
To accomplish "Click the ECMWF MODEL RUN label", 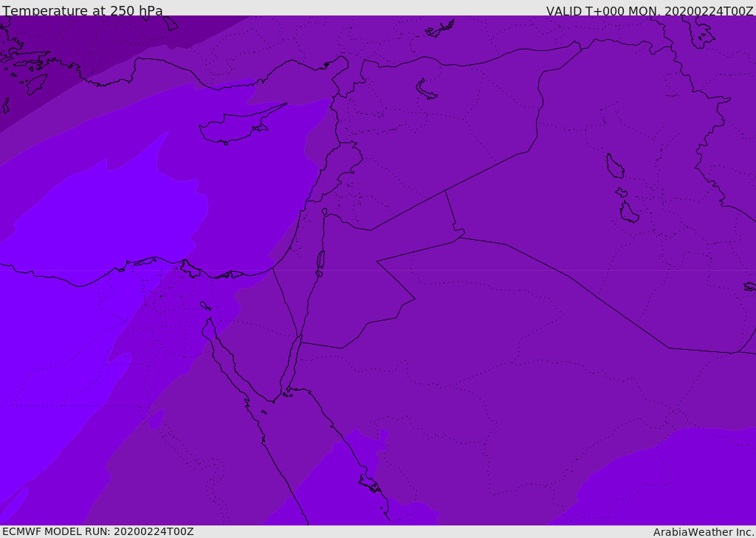I will point(98,531).
